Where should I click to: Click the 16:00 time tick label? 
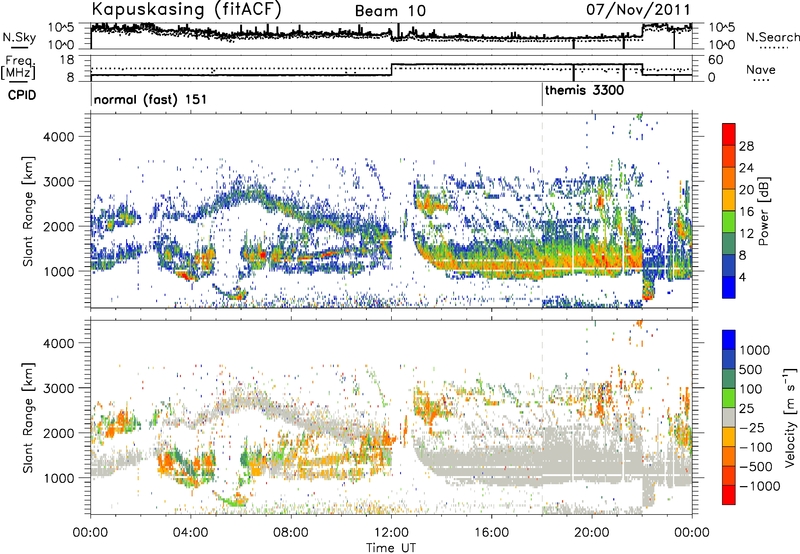[x=491, y=533]
